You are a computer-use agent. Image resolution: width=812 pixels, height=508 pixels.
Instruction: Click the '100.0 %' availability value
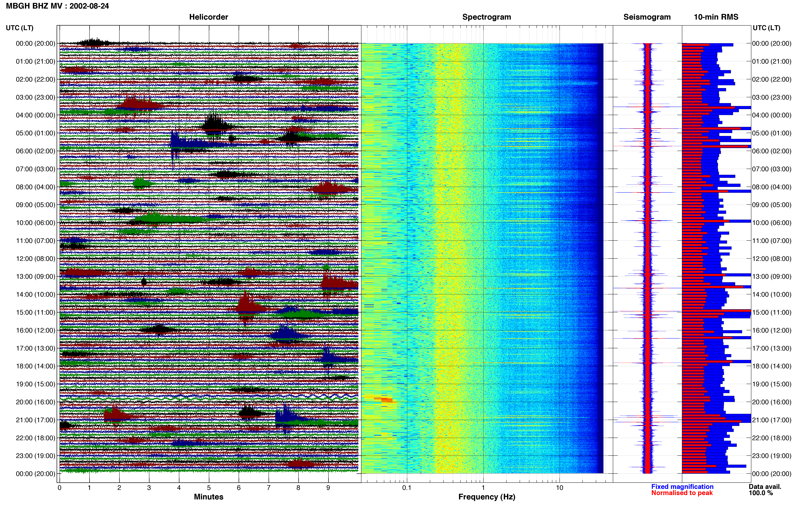click(x=761, y=493)
